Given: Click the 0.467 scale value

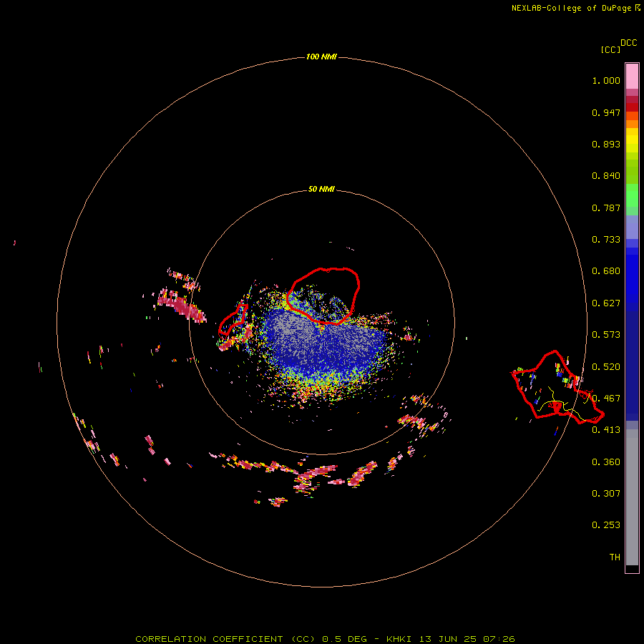Looking at the screenshot, I should [x=606, y=399].
